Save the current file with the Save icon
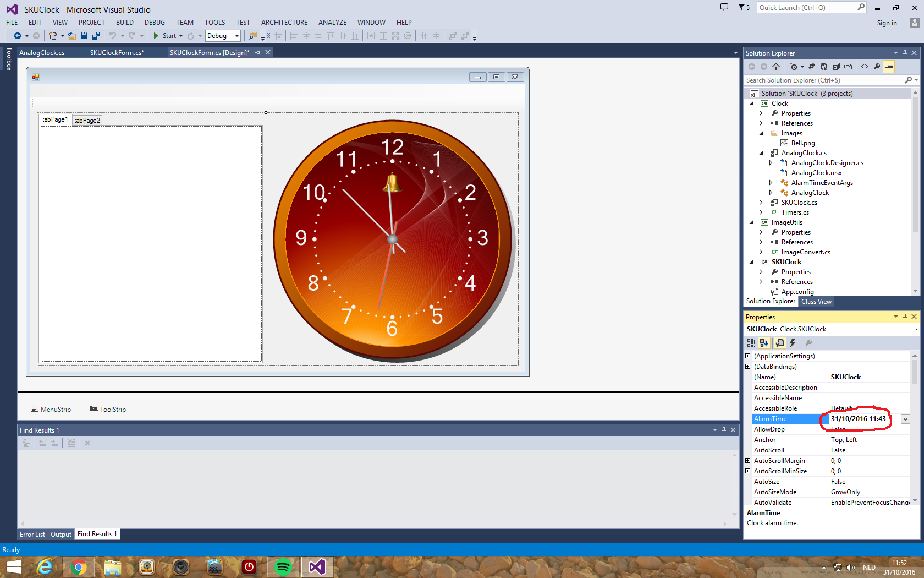This screenshot has height=578, width=924. pos(84,36)
